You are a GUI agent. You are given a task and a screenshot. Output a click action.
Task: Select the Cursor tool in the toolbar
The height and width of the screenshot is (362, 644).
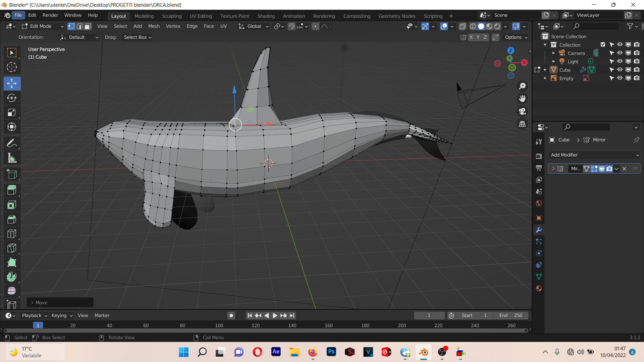12,67
